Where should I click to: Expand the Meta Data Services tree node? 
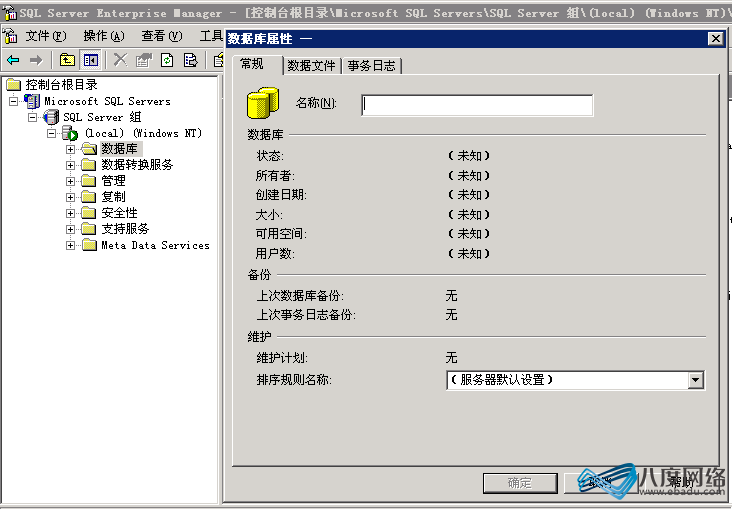70,245
